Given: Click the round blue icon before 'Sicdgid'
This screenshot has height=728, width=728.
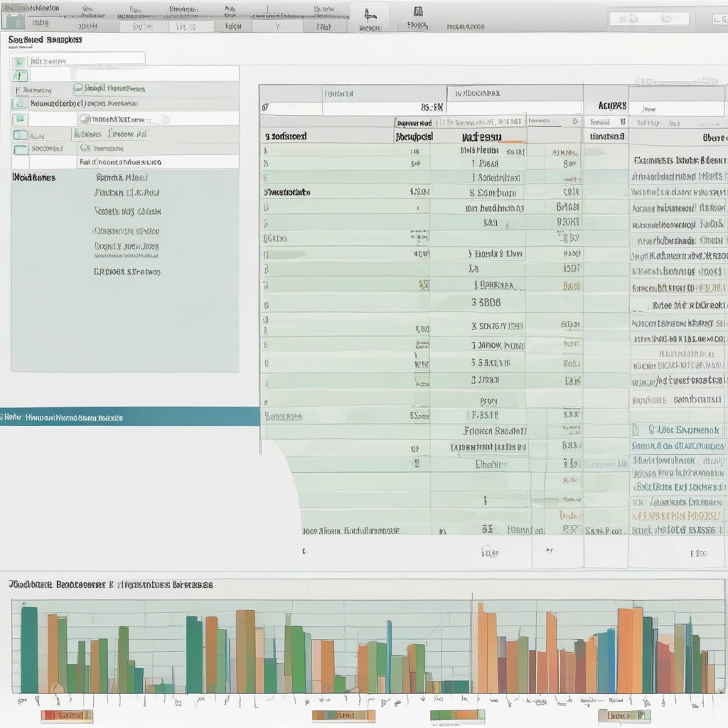Looking at the screenshot, I should coord(78,88).
